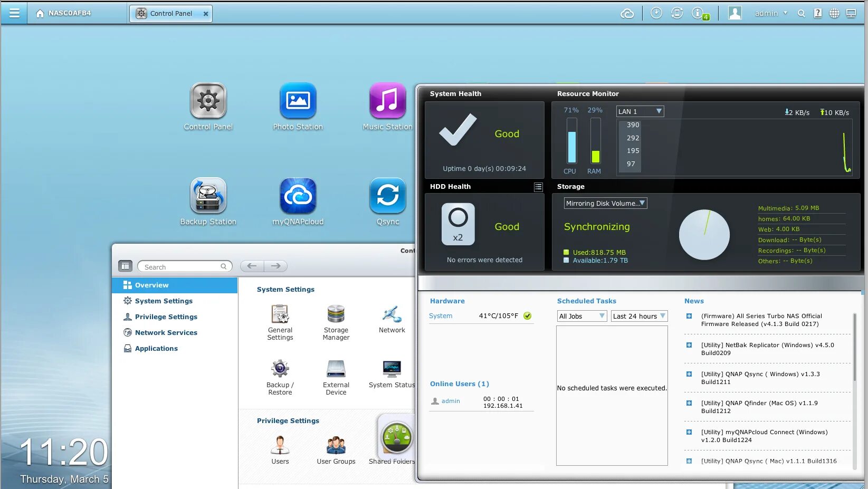This screenshot has height=489, width=868.
Task: Toggle the Control Panel view mode icon
Action: tap(125, 266)
